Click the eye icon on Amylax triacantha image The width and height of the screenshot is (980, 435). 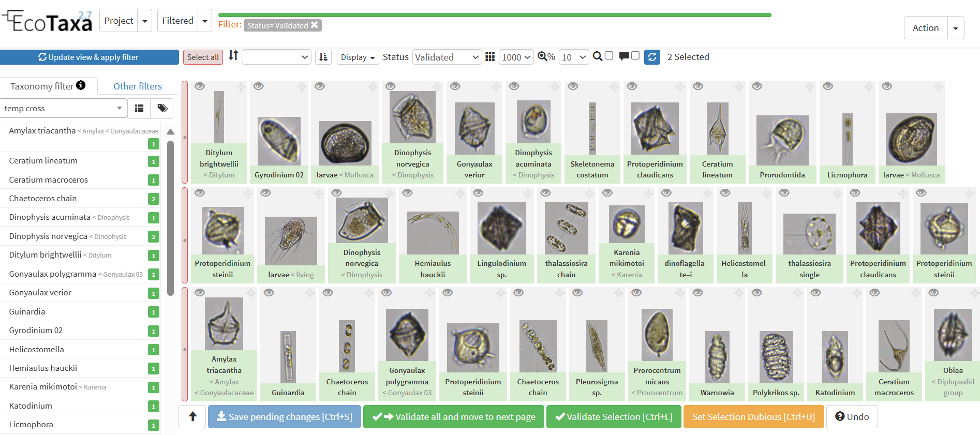(200, 293)
